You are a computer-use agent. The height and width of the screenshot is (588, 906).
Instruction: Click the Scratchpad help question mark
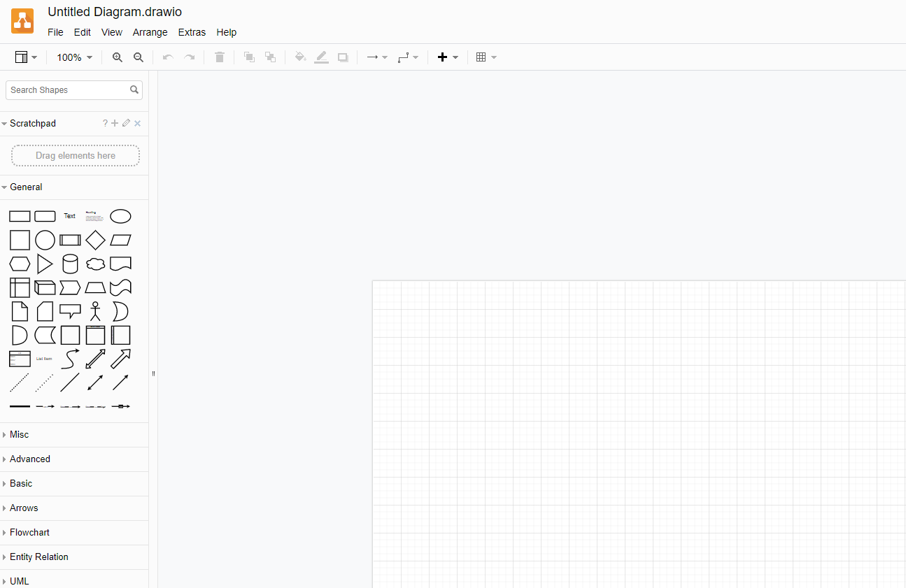(104, 123)
